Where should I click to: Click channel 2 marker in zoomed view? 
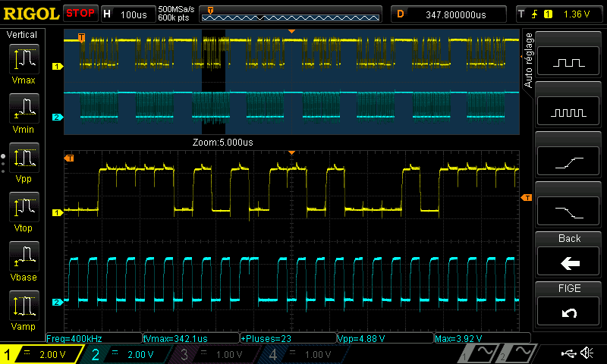pyautogui.click(x=58, y=302)
